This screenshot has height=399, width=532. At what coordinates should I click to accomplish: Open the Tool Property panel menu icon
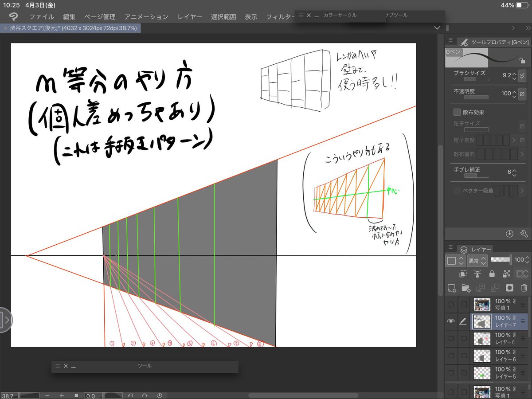click(450, 41)
